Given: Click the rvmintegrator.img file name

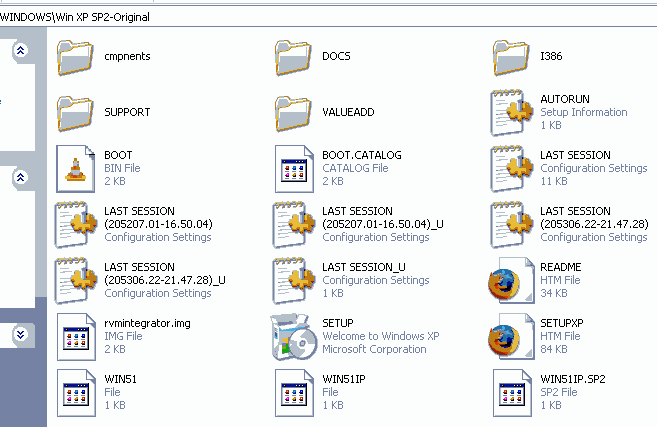Looking at the screenshot, I should pos(147,323).
